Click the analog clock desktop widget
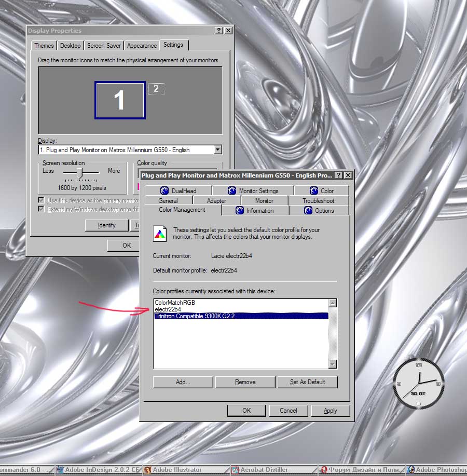This screenshot has width=467, height=476. click(419, 384)
